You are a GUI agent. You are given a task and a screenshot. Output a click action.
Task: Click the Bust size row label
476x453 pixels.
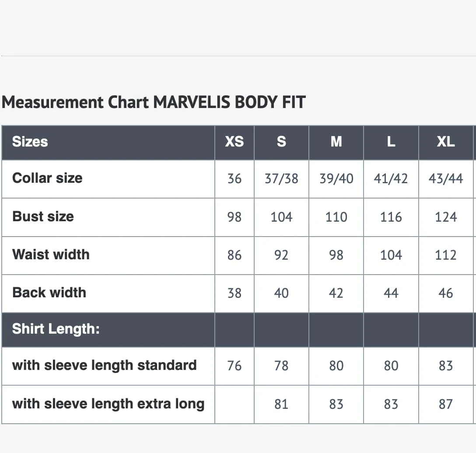pyautogui.click(x=43, y=216)
